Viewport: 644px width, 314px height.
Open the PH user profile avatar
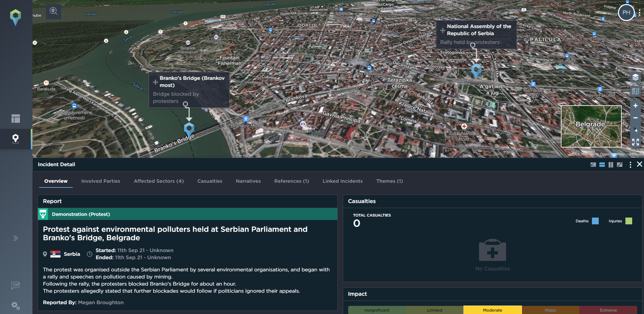pos(626,13)
